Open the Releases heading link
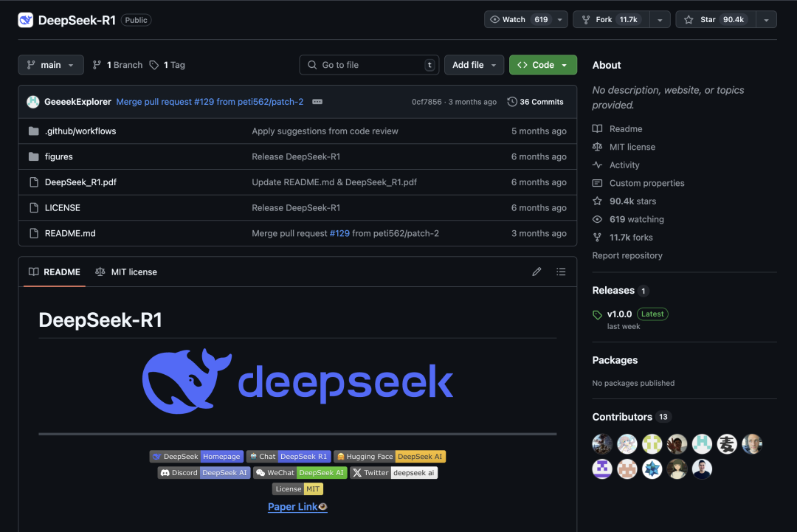This screenshot has height=532, width=797. tap(621, 290)
